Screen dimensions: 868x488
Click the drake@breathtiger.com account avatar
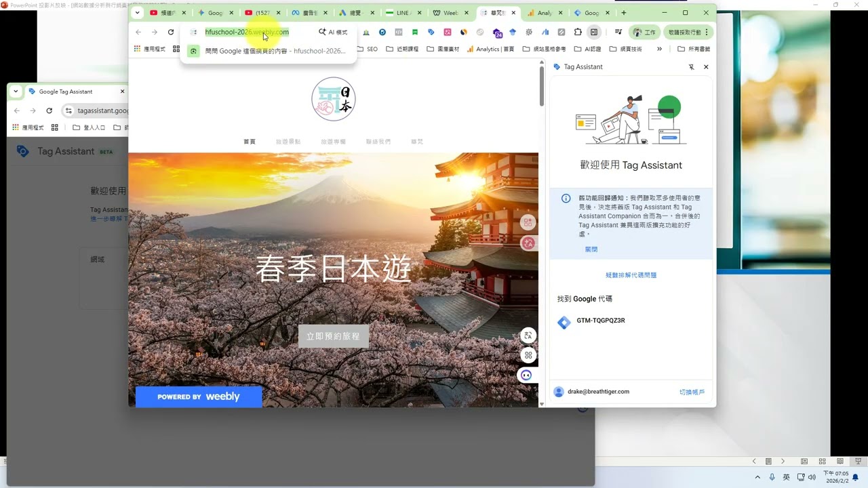pos(559,392)
